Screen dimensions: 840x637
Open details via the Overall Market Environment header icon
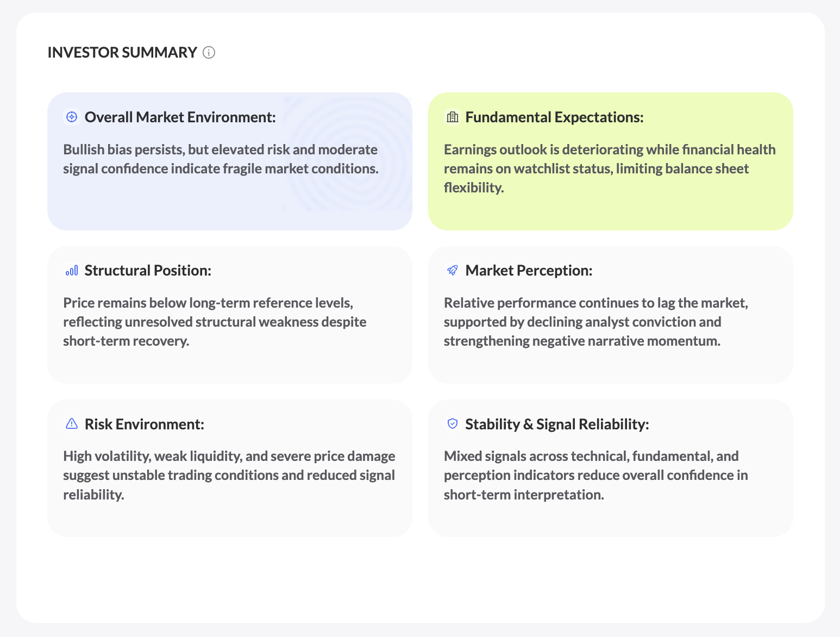click(71, 117)
